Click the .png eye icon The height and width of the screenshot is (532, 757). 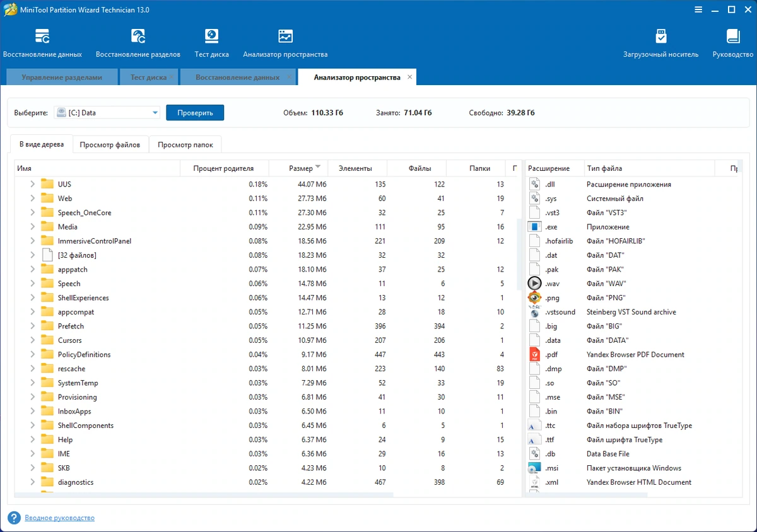pos(535,298)
